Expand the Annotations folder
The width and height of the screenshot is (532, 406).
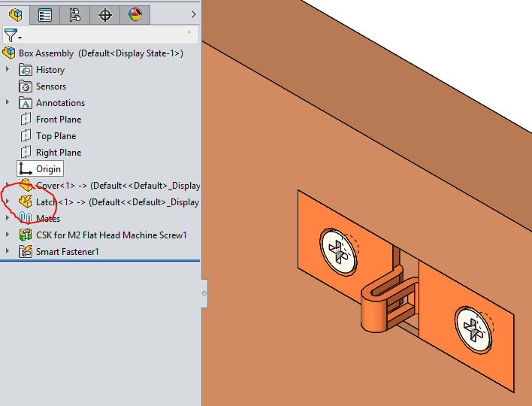tap(8, 102)
